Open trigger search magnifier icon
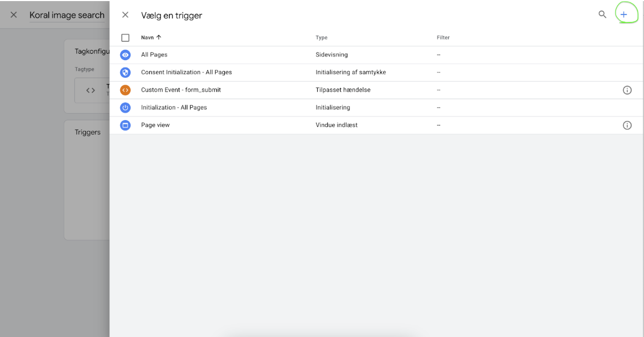The height and width of the screenshot is (337, 644). coord(602,14)
